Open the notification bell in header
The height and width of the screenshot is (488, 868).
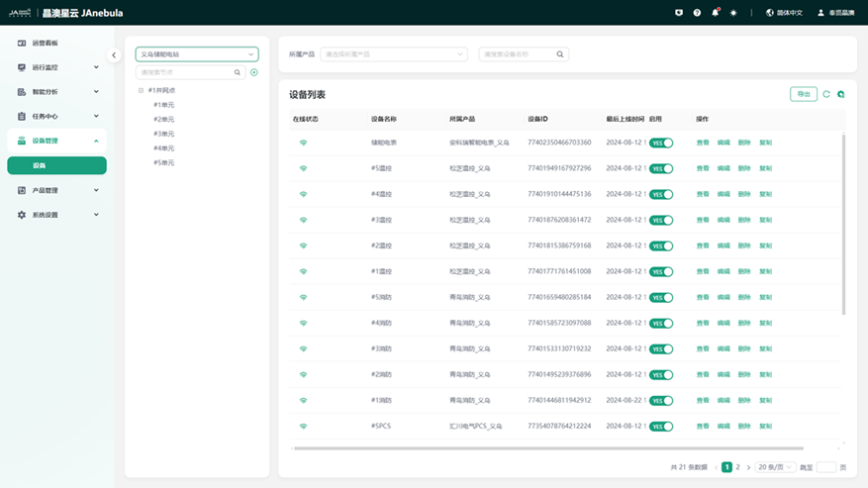[x=716, y=13]
